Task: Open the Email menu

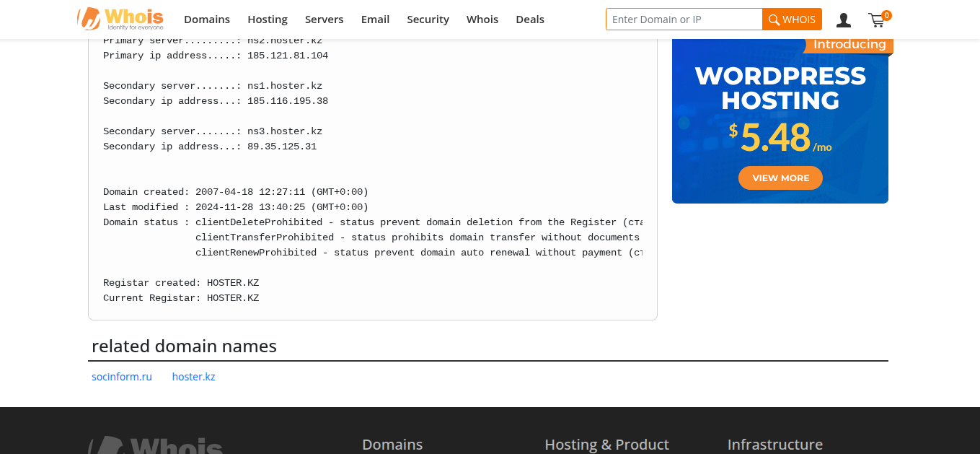Action: (x=375, y=19)
